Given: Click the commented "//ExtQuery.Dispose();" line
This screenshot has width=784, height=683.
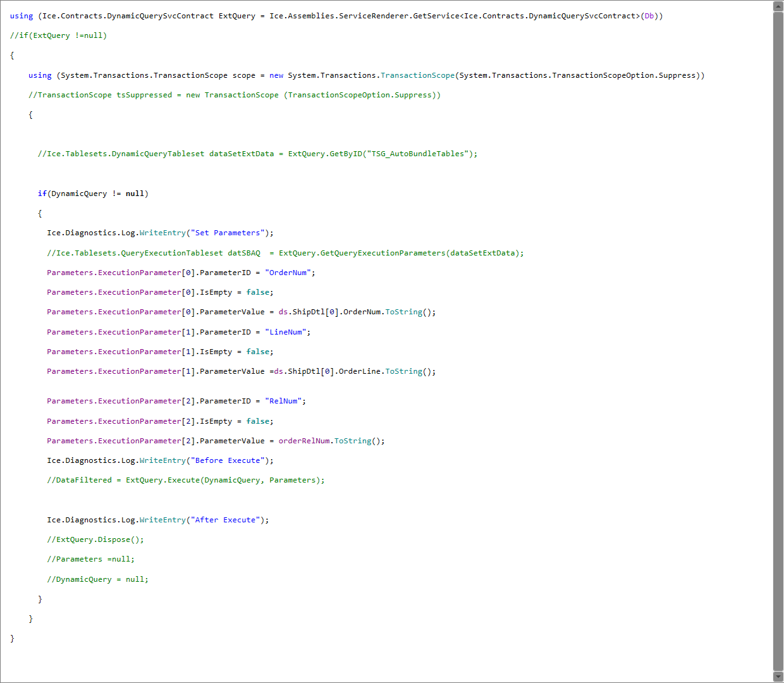Looking at the screenshot, I should (x=95, y=539).
